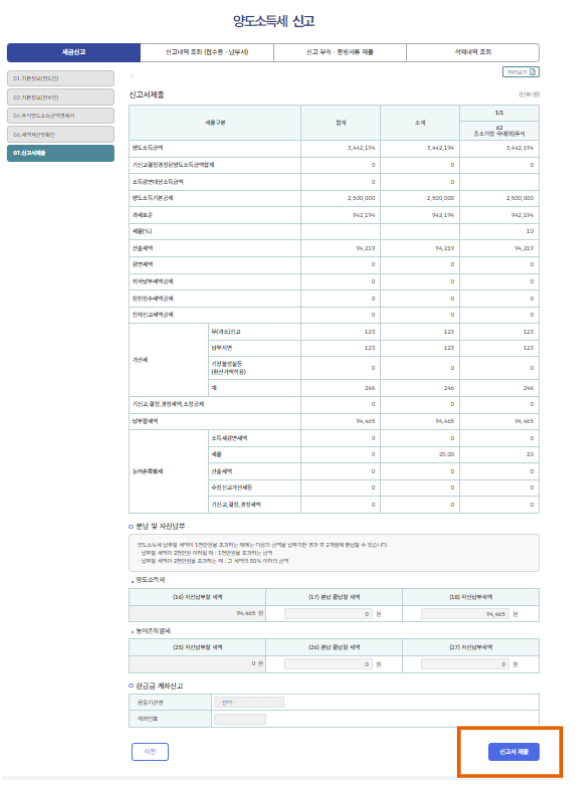Click the 소득세감면세액 row label

click(229, 438)
